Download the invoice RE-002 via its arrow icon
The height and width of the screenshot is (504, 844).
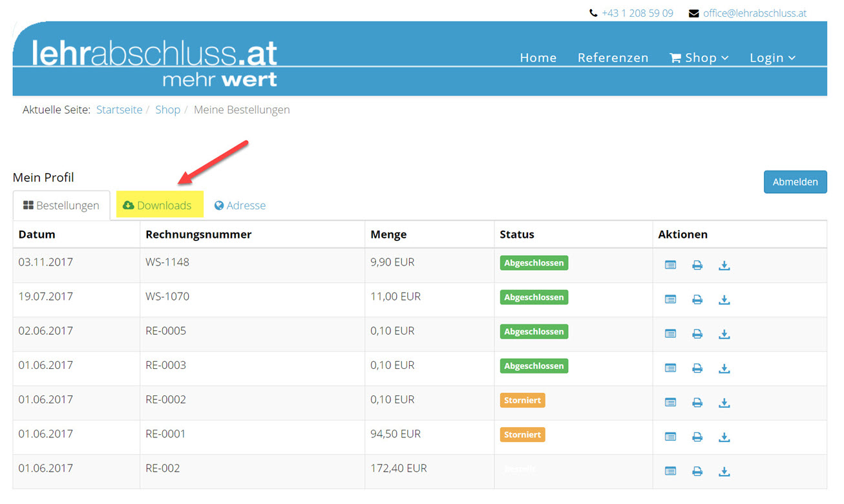click(x=724, y=471)
